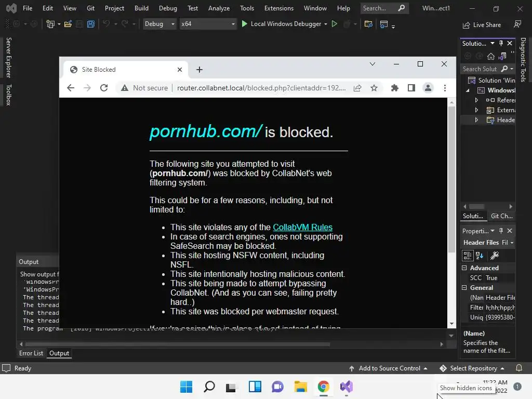Screen dimensions: 532x399
Task: Click the Categorized view icon in Properties
Action: 467,256
